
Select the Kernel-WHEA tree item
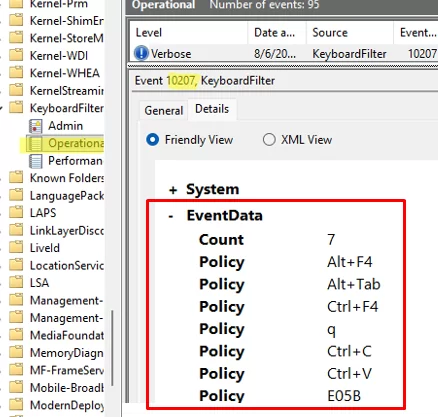click(65, 73)
